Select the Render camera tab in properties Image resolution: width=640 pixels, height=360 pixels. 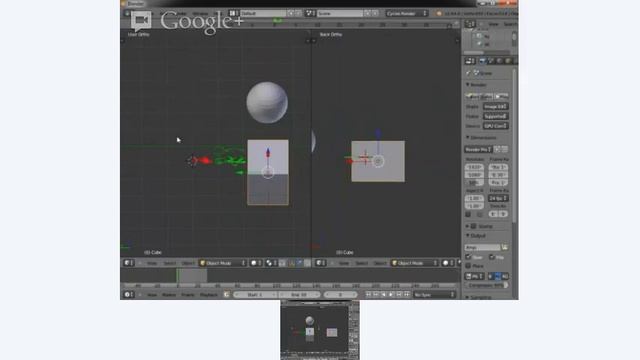pyautogui.click(x=482, y=61)
